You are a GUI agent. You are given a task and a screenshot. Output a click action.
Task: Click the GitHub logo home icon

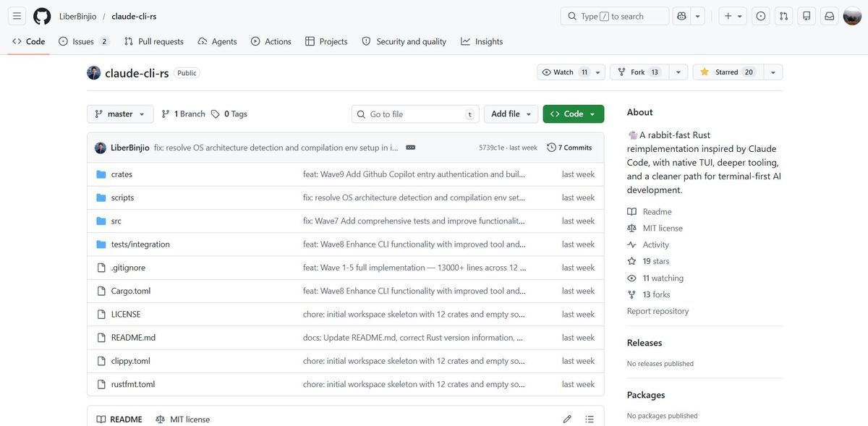click(42, 16)
